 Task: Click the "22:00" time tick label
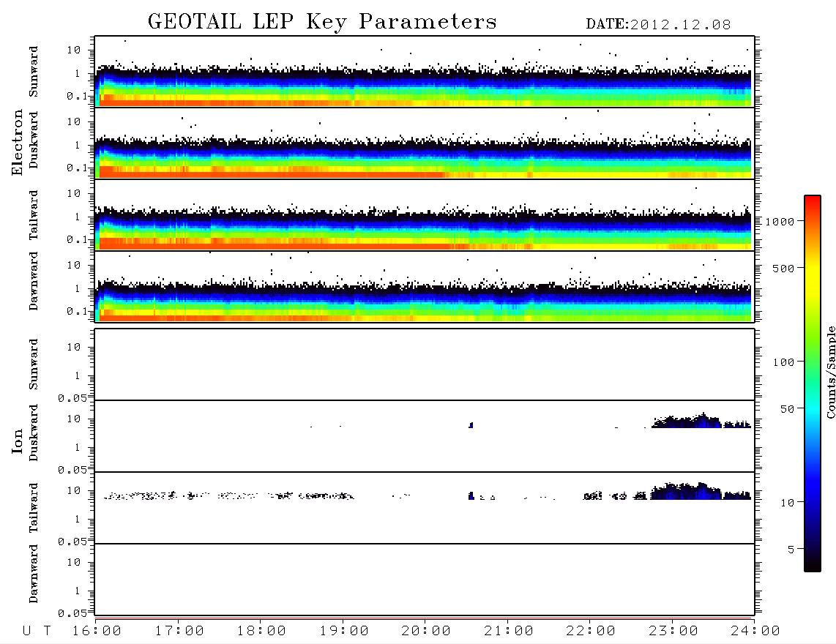tap(591, 631)
